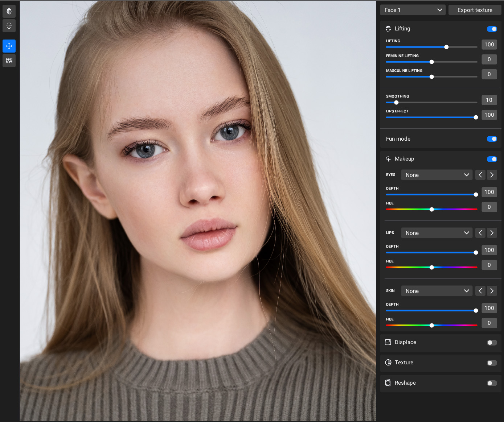Click the Eyes Hue value field
This screenshot has width=504, height=422.
click(489, 207)
